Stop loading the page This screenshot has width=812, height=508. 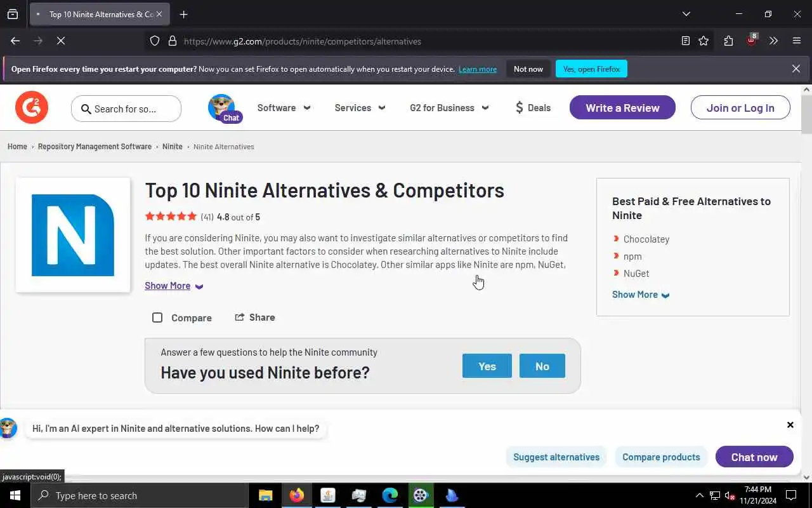click(61, 41)
